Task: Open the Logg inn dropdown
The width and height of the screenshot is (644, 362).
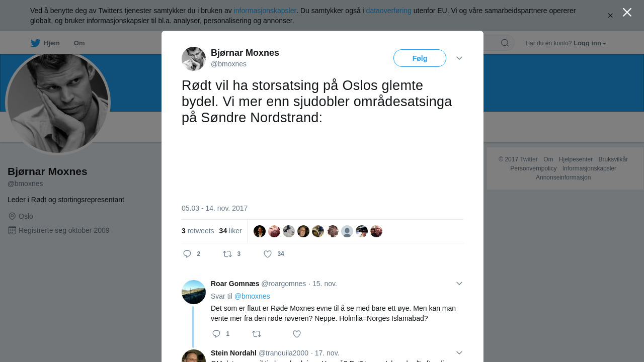Action: pyautogui.click(x=590, y=43)
